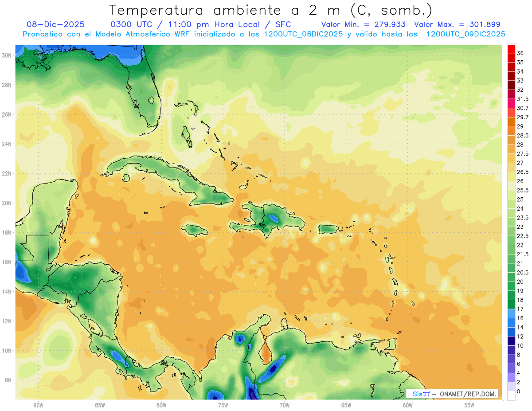
Task: Click legend value 25.5
Action: [x=523, y=190]
